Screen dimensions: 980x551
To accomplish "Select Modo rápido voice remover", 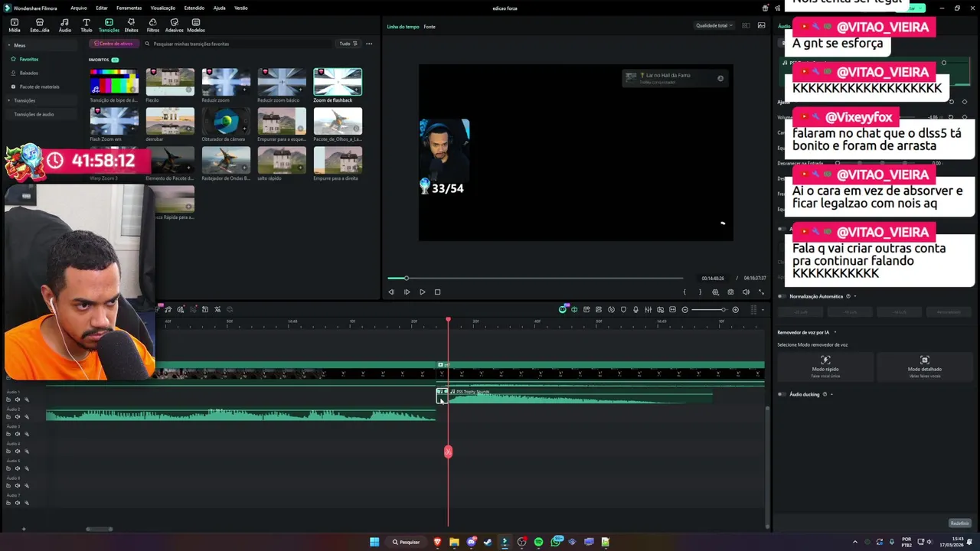I will pyautogui.click(x=825, y=367).
